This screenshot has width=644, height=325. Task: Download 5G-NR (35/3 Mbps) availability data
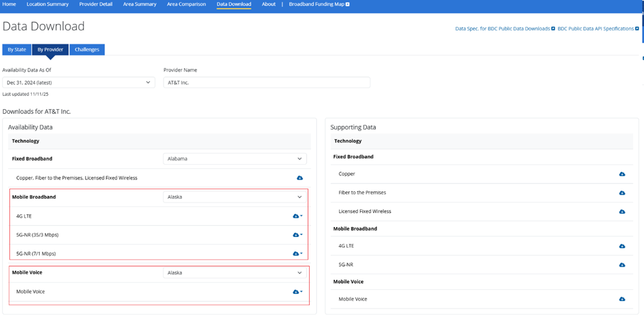pos(297,234)
